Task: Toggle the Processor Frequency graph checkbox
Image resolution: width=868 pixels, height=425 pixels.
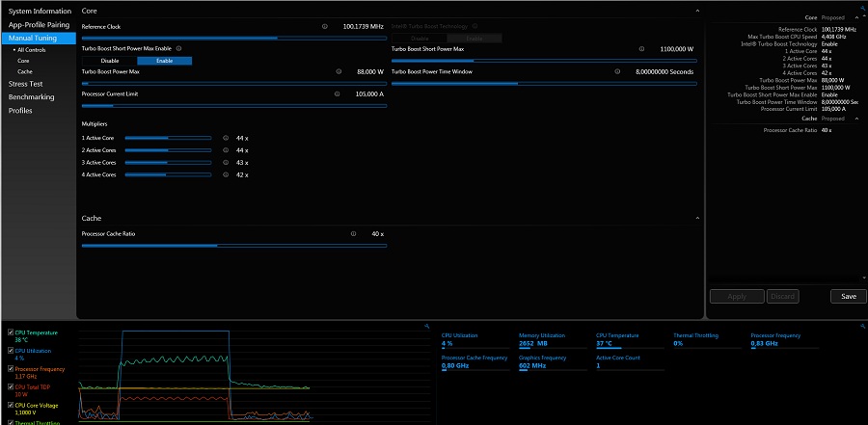Action: tap(11, 368)
